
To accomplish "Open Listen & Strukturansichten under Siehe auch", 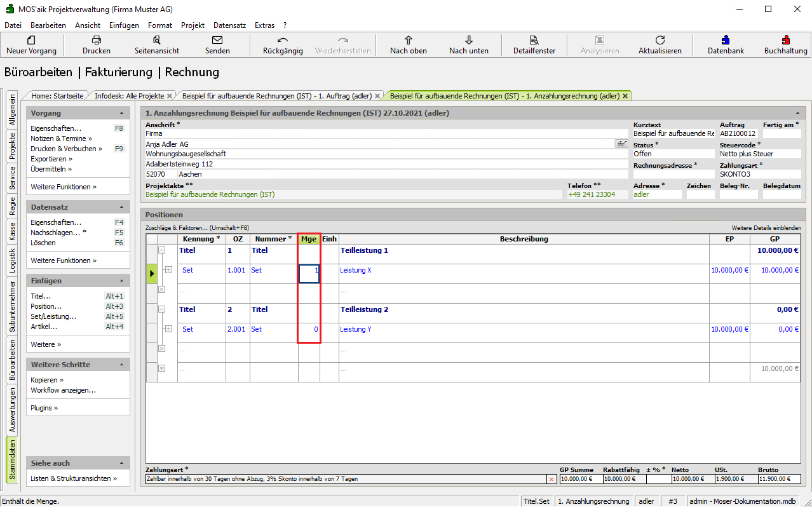I will pyautogui.click(x=74, y=478).
